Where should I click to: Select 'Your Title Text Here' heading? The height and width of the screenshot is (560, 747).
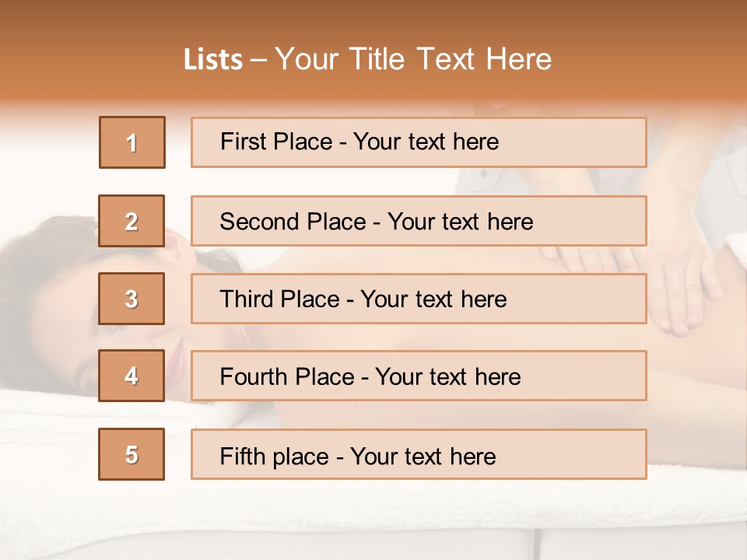[413, 59]
